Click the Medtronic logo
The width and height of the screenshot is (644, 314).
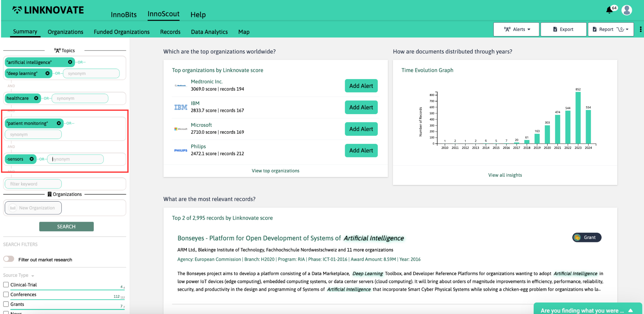pos(181,85)
